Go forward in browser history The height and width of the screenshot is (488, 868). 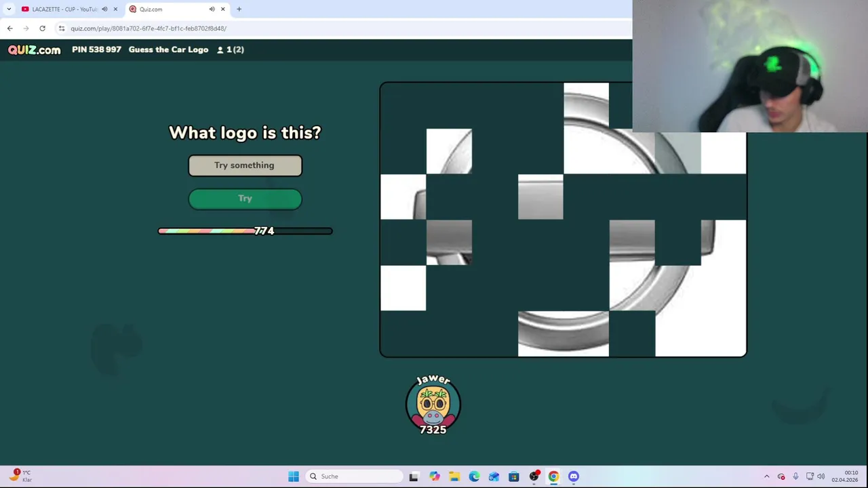pyautogui.click(x=26, y=28)
